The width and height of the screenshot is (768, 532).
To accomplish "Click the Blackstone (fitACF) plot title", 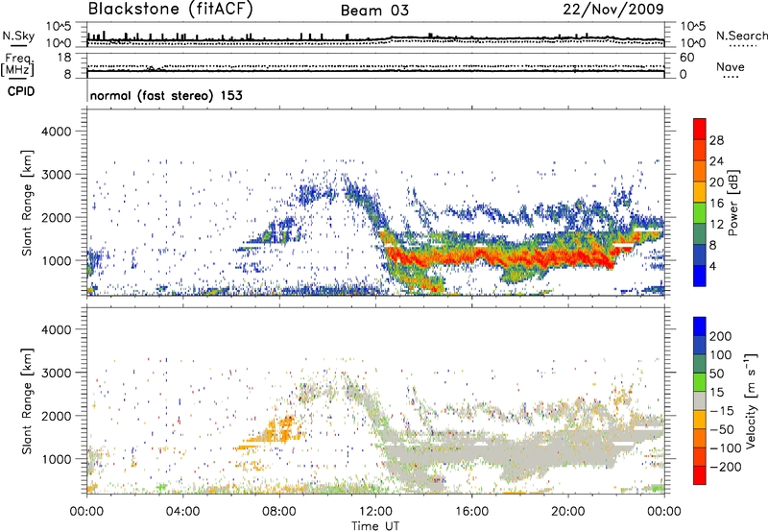I will tap(170, 9).
